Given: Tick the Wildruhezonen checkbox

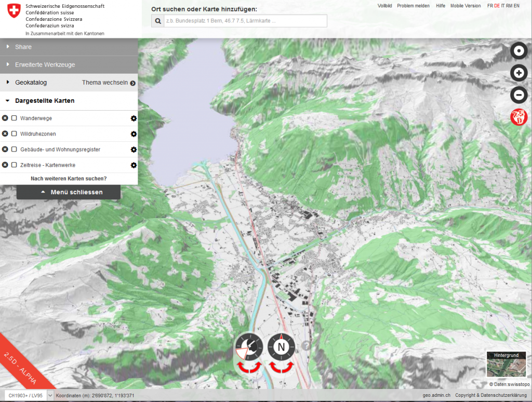Looking at the screenshot, I should [x=15, y=134].
